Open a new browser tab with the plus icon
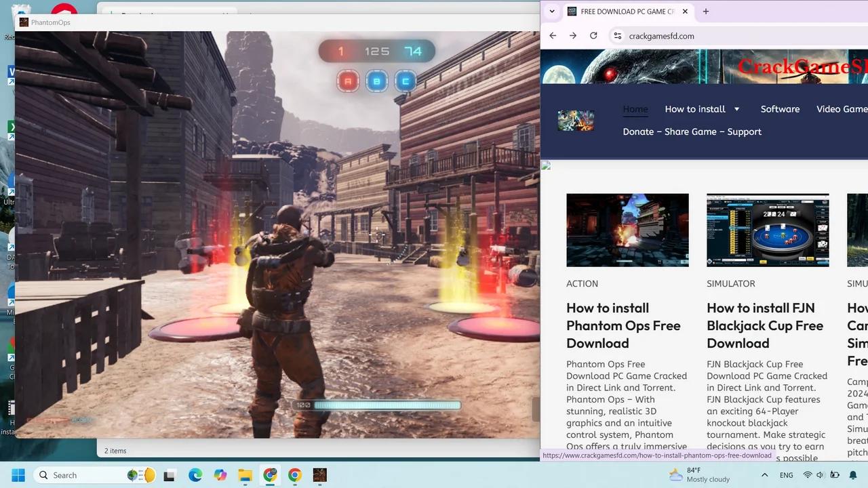 tap(706, 12)
